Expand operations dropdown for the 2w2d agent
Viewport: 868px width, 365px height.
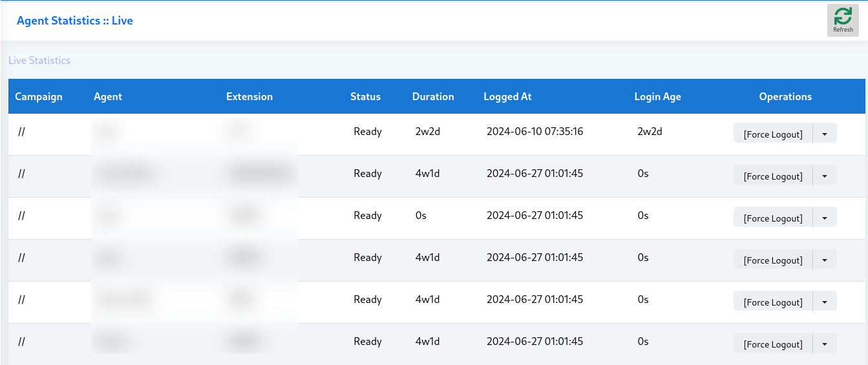[825, 134]
